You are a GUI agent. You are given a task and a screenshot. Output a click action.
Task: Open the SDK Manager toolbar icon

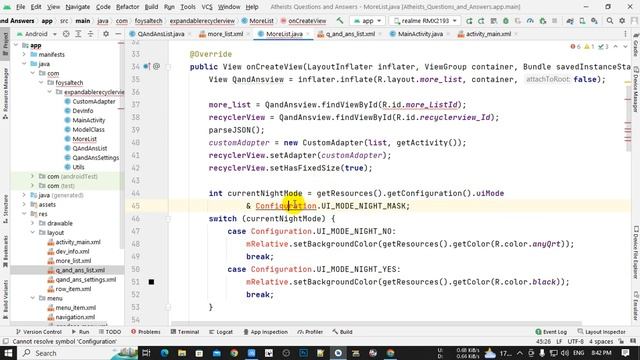click(x=594, y=20)
